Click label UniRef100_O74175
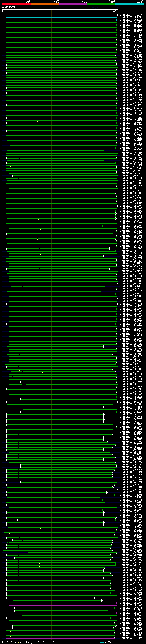The height and width of the screenshot is (644, 146). click(x=131, y=371)
